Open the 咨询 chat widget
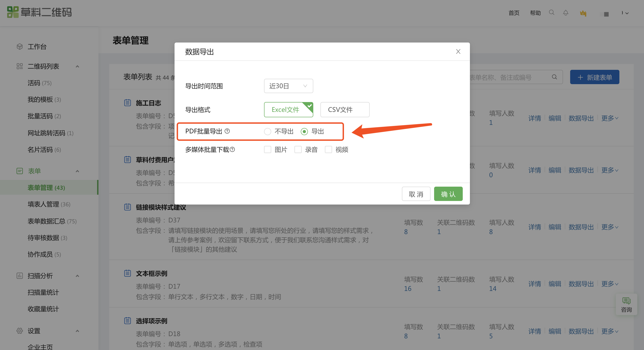This screenshot has height=350, width=644. [x=626, y=304]
